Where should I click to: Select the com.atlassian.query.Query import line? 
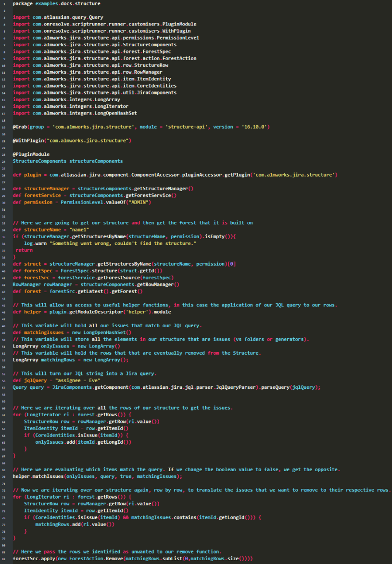point(58,17)
